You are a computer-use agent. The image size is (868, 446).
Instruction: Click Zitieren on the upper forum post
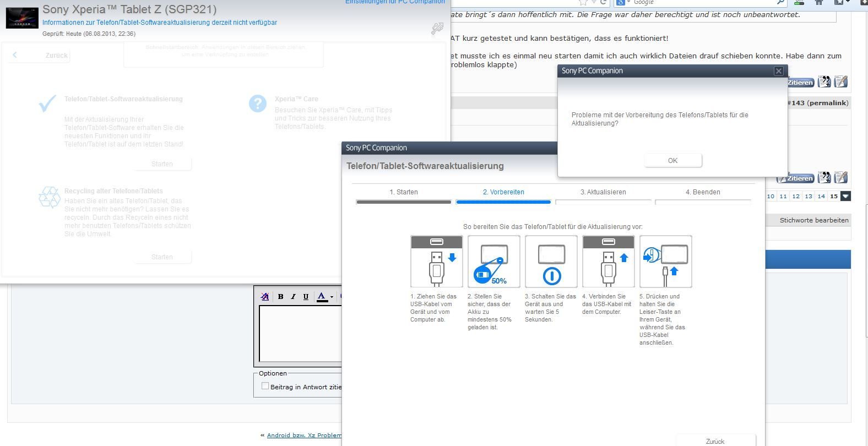click(800, 83)
